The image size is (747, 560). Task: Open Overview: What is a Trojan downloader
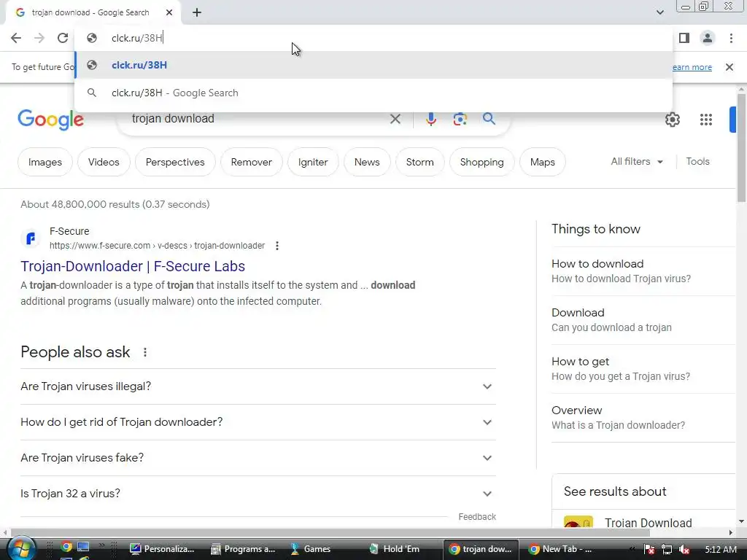[643, 418]
